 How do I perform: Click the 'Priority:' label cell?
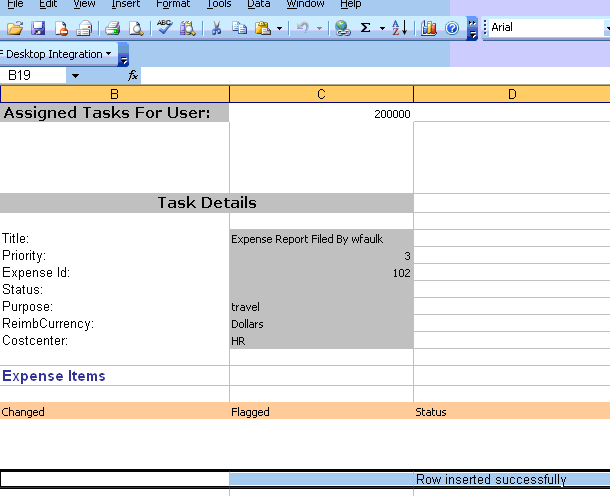[x=114, y=255]
